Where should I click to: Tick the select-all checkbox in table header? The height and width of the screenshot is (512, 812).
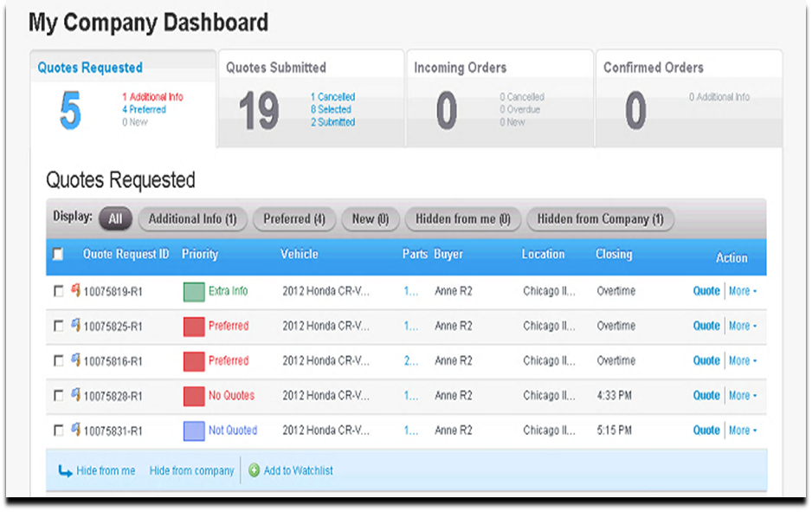pos(58,255)
